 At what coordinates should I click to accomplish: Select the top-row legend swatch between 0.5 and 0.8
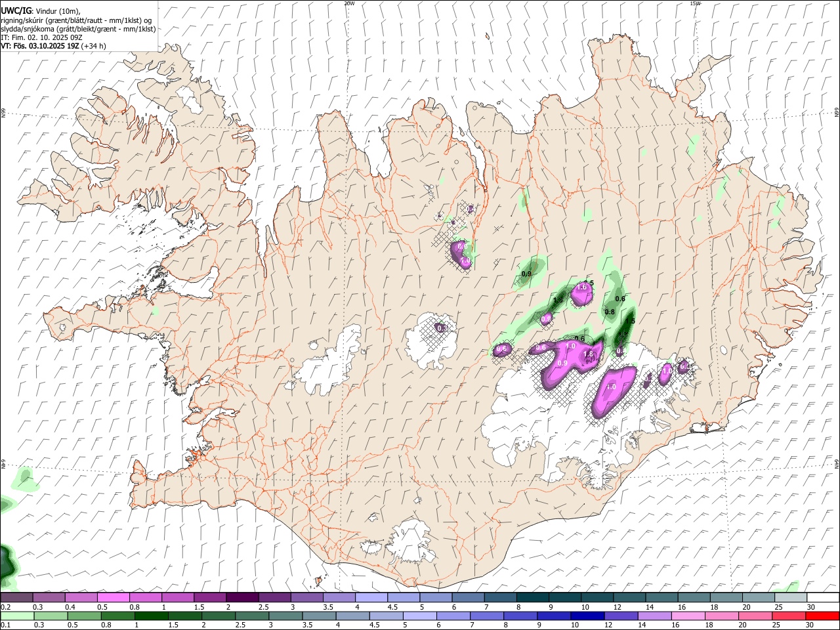pos(113,598)
